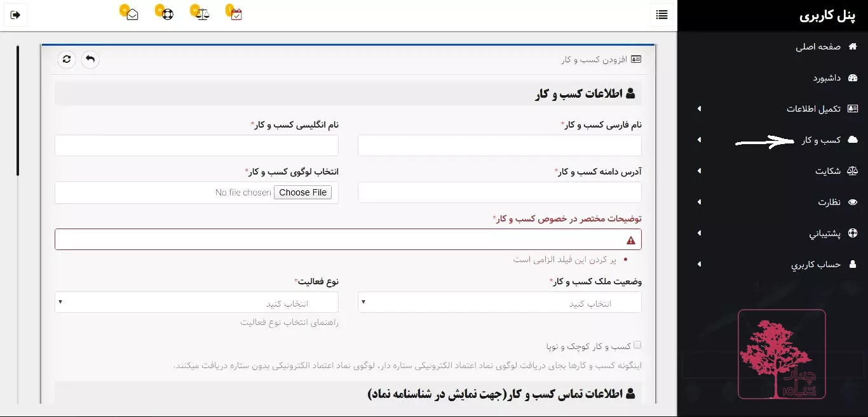This screenshot has width=868, height=417.
Task: Click the error message پر کردن این فیلد الزامی است
Action: tap(565, 259)
